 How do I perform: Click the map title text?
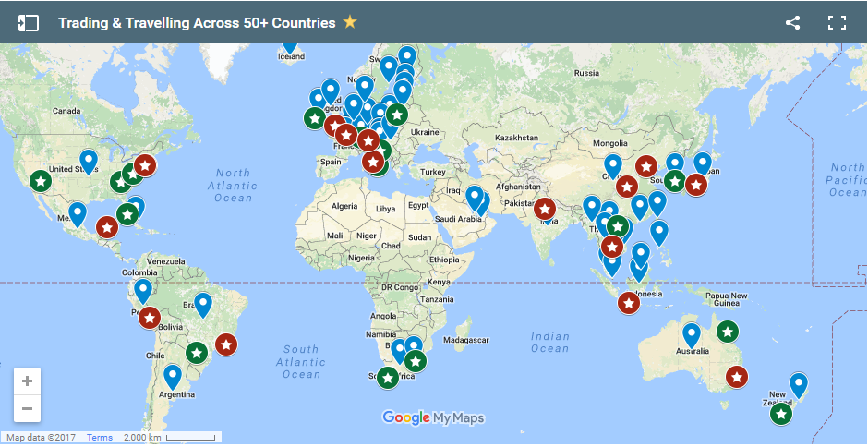[x=197, y=23]
